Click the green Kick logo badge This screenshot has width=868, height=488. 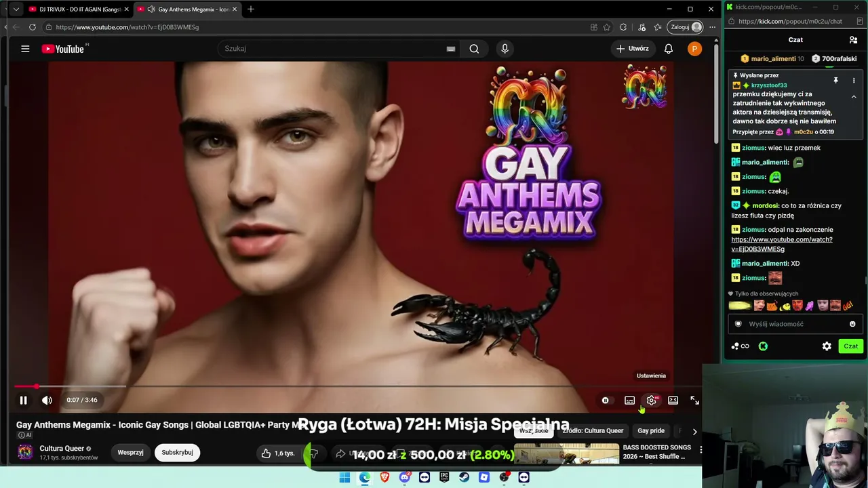pyautogui.click(x=763, y=346)
